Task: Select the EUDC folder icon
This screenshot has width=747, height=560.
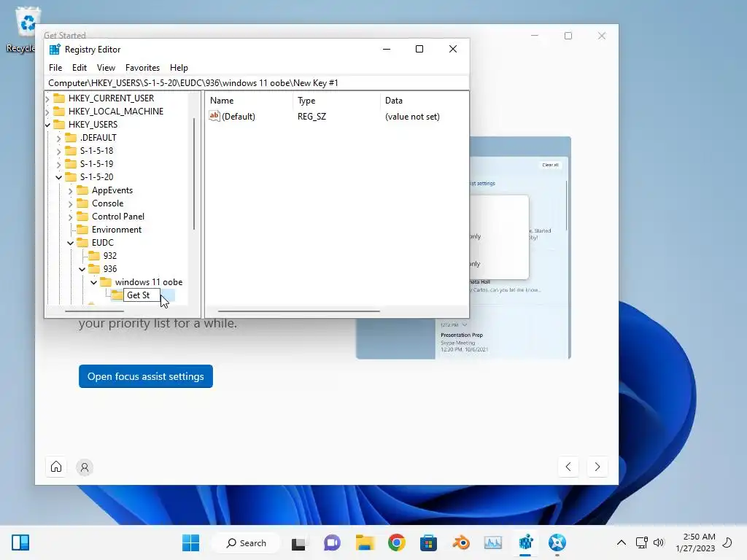Action: tap(82, 242)
